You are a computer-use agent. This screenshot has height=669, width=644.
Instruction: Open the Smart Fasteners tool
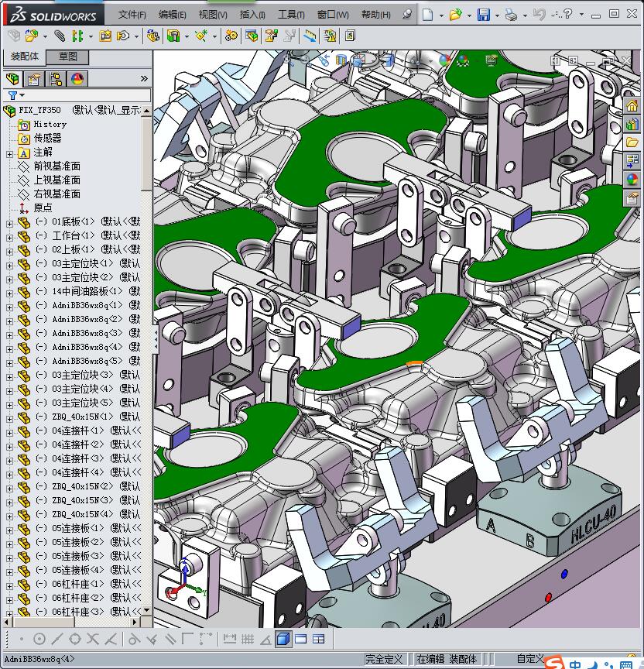coord(105,36)
